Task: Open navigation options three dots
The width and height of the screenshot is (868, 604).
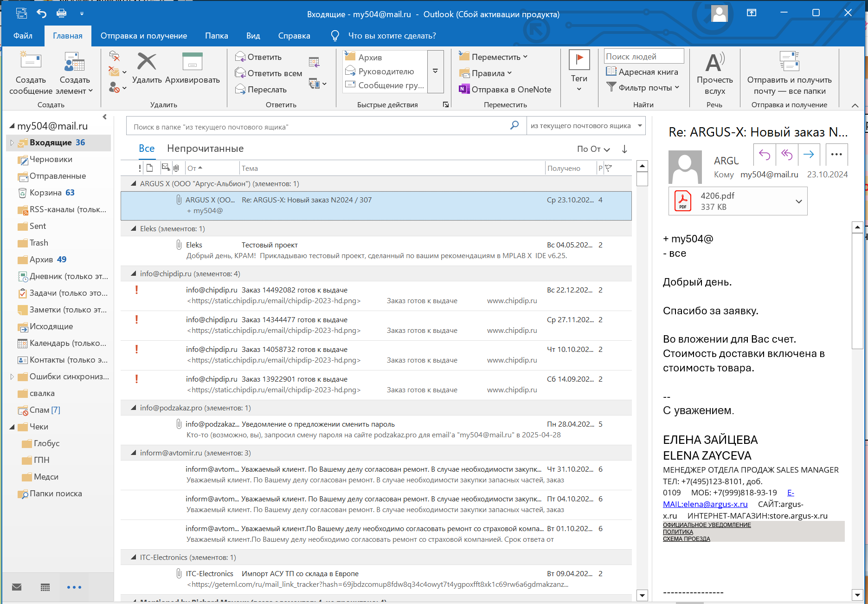Action: click(x=74, y=587)
